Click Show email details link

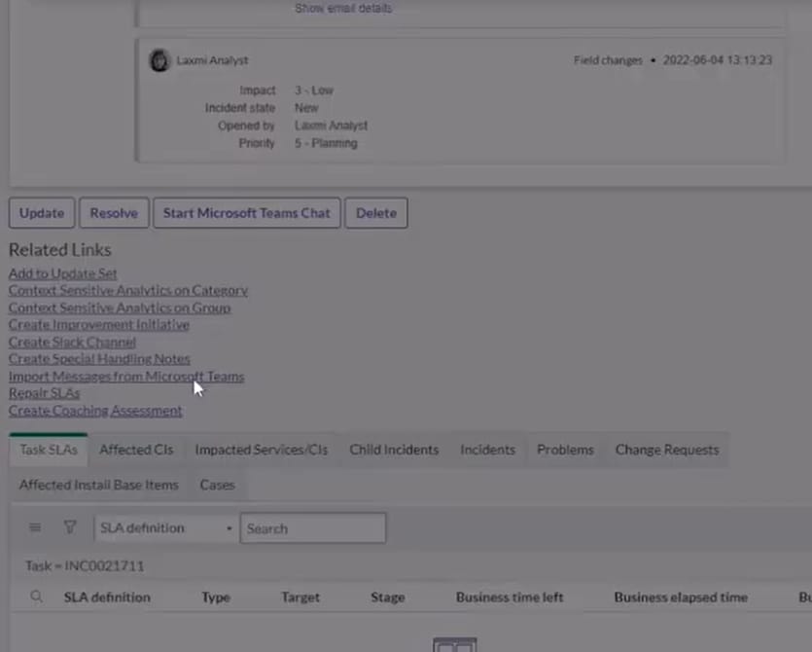pyautogui.click(x=343, y=9)
